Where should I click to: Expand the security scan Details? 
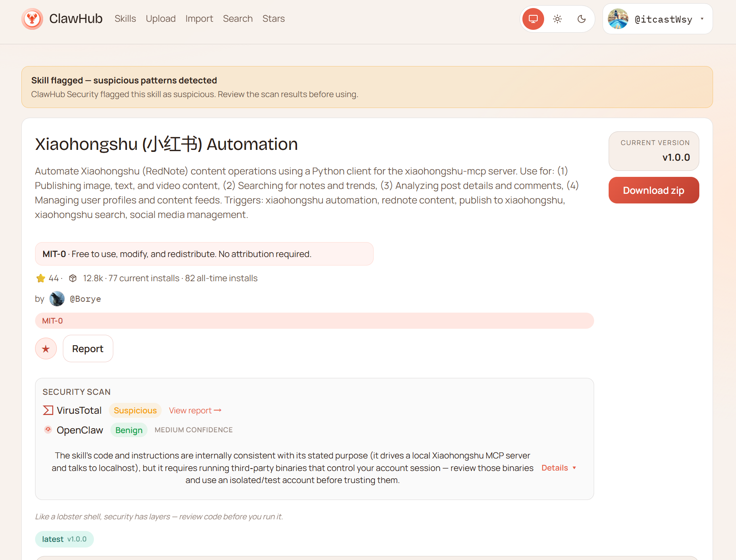pyautogui.click(x=558, y=468)
